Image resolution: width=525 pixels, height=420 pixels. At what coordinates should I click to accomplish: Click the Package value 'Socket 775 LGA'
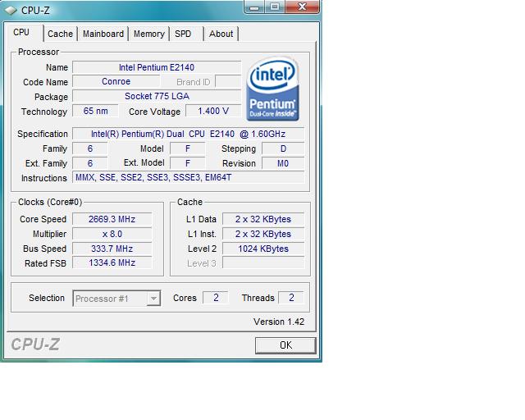[157, 96]
